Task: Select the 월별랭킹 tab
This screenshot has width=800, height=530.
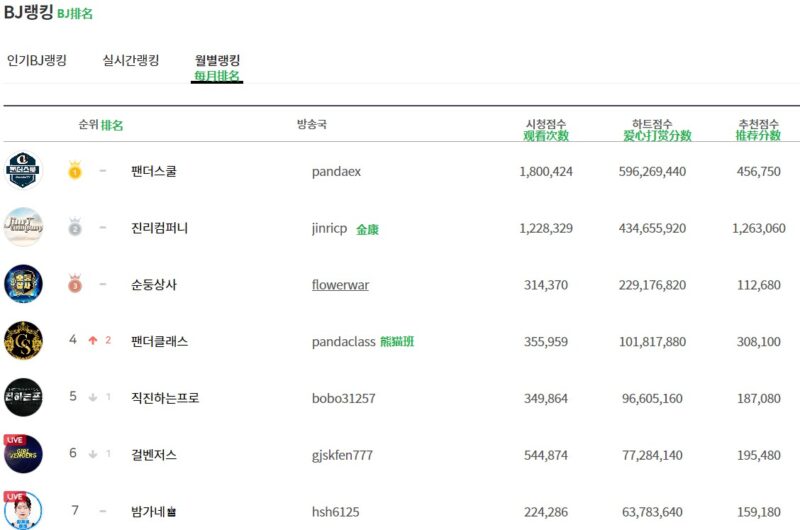Action: [217, 61]
